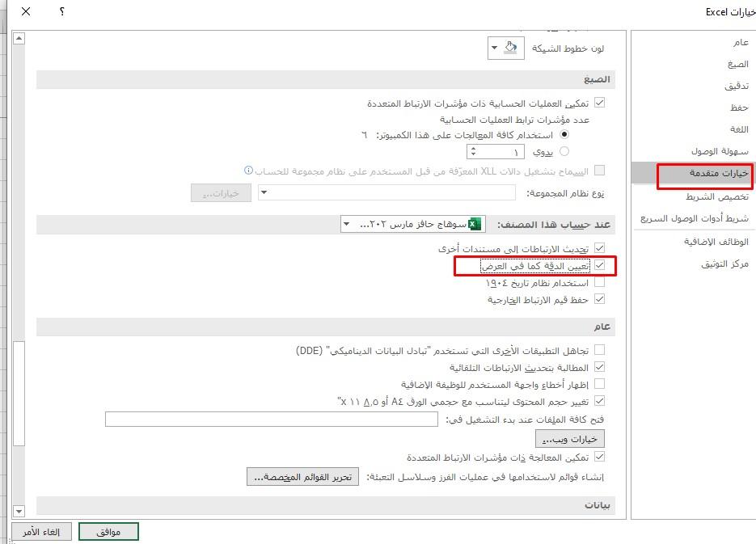Select خيارات متقدمة in the sidebar
Image resolution: width=756 pixels, height=544 pixels.
tap(692, 173)
